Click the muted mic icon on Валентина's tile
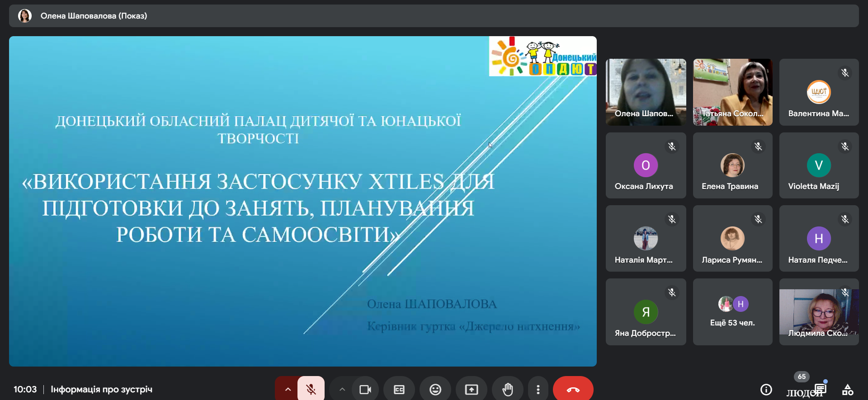Image resolution: width=868 pixels, height=400 pixels. click(x=844, y=73)
